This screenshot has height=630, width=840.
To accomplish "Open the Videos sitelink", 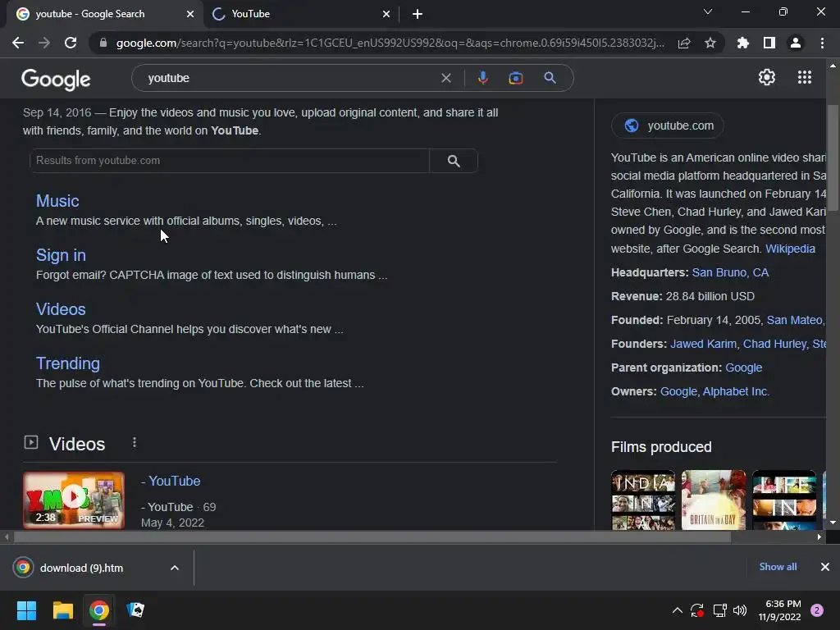I will pyautogui.click(x=61, y=309).
